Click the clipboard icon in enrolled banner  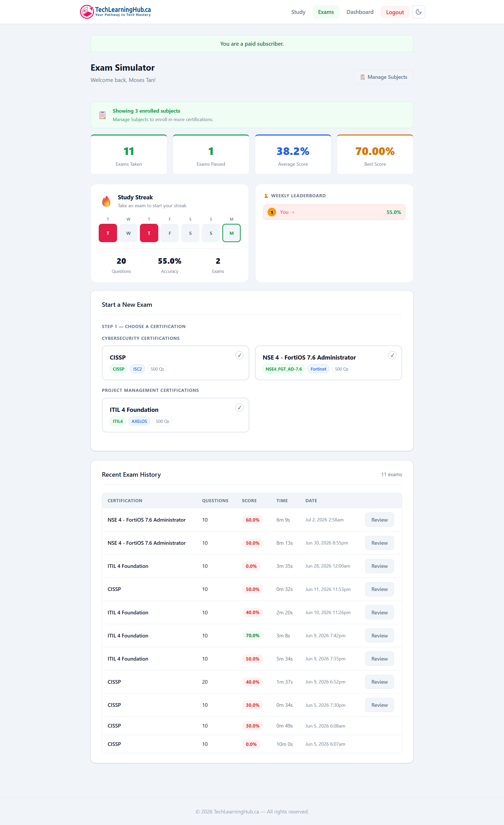click(102, 115)
